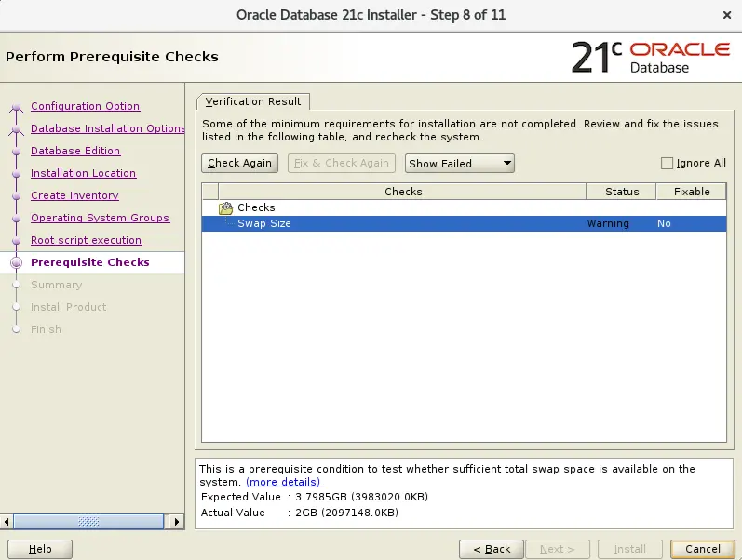The width and height of the screenshot is (742, 560).
Task: Click the Summary step label
Action: point(56,285)
